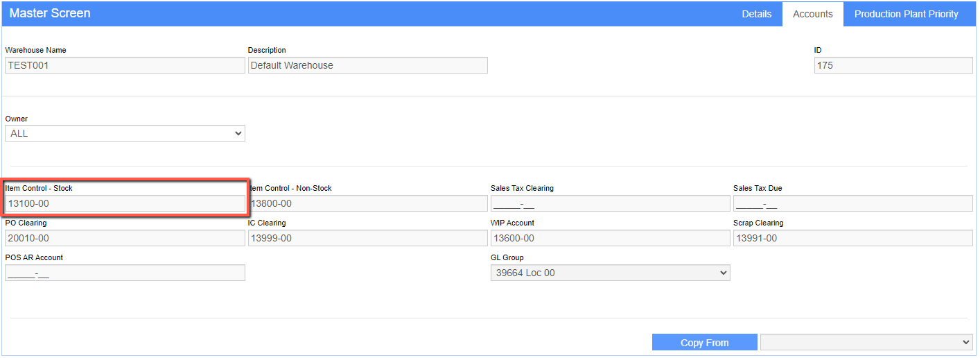Select the POS AR Account field
This screenshot has height=358, width=980.
[125, 273]
